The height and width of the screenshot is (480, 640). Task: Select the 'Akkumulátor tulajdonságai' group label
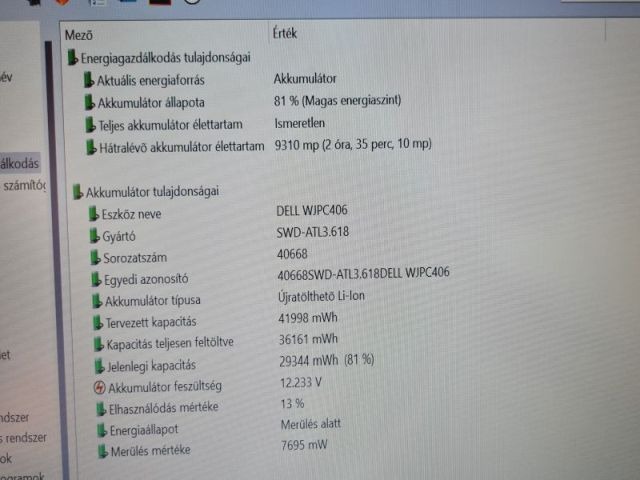tap(152, 191)
